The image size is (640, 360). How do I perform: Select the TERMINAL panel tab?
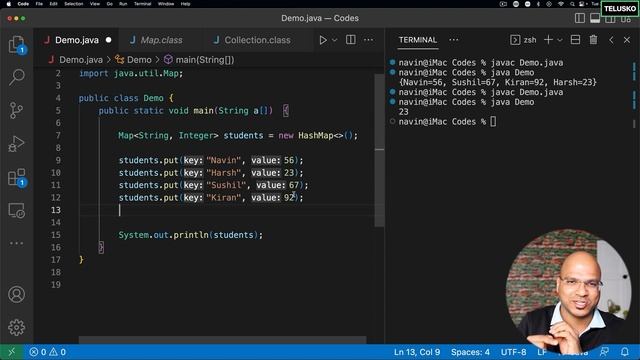point(418,40)
